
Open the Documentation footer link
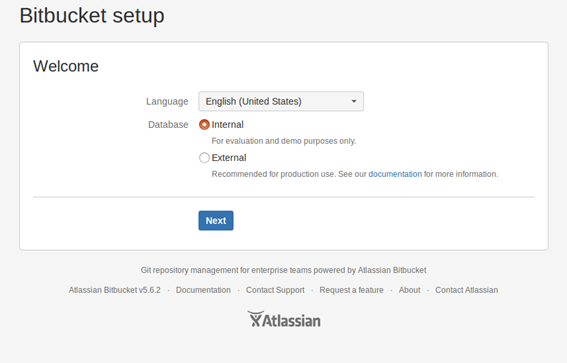pyautogui.click(x=203, y=290)
